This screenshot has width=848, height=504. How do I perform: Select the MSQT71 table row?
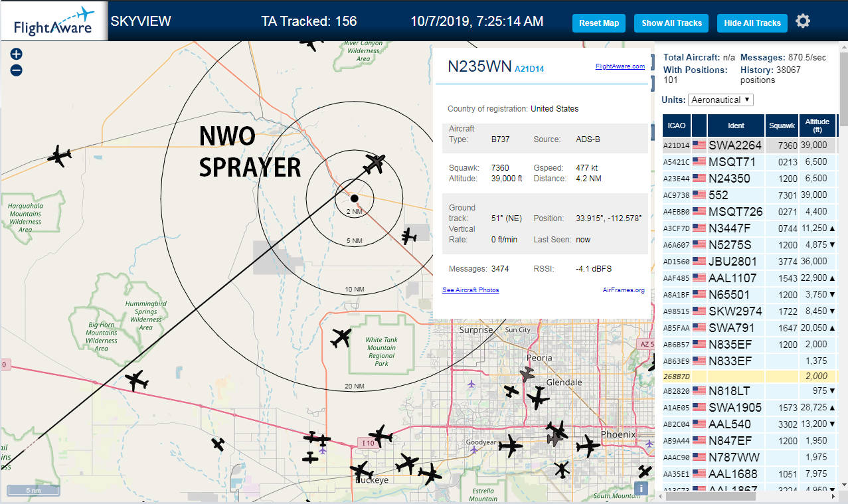[x=749, y=161]
